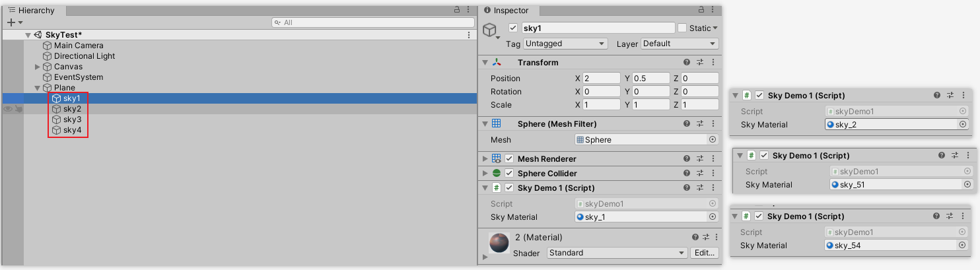Toggle scene picking hand icon
The image size is (980, 270).
point(18,109)
